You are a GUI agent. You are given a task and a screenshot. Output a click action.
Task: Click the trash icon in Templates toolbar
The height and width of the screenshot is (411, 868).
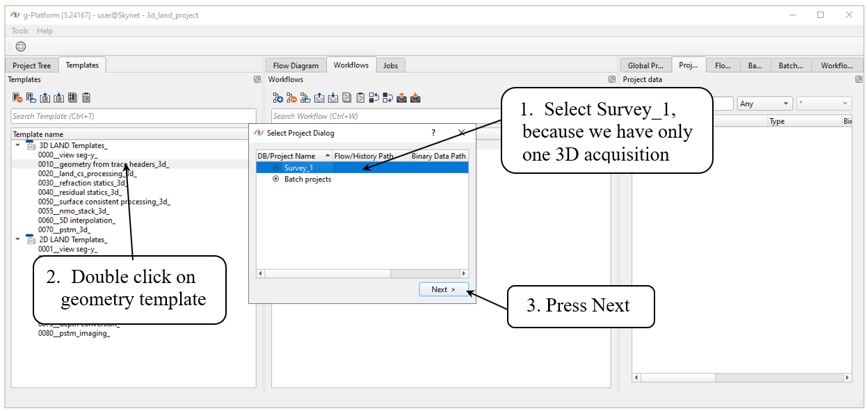click(86, 98)
